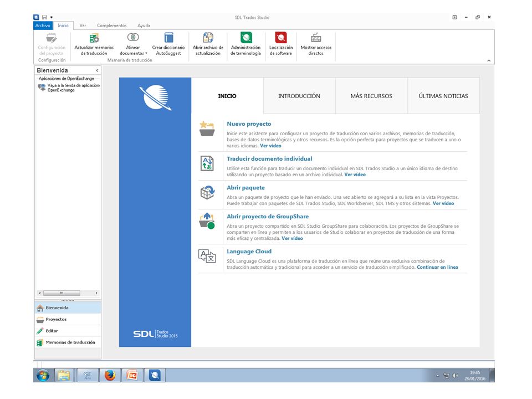Click SDL Trados Studio taskbar icon
Screen dimensions: 532x399
[x=155, y=375]
